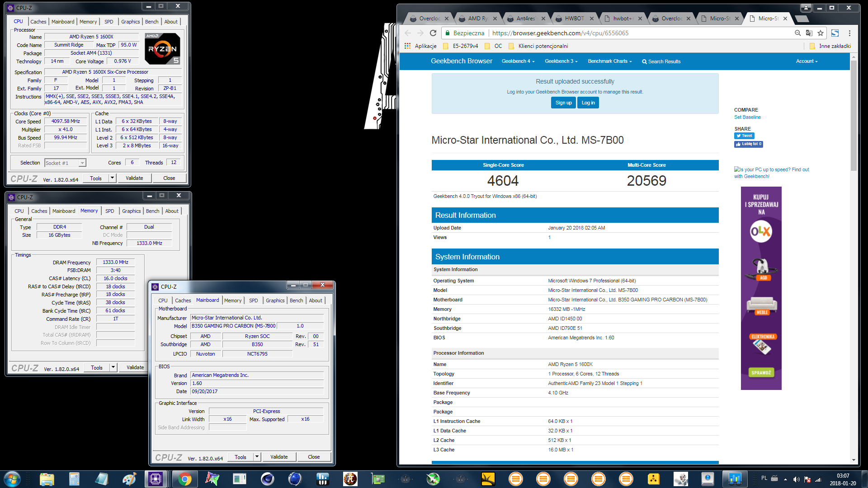This screenshot has width=868, height=488.
Task: Click the zoom magnifier icon in address bar
Action: click(797, 33)
